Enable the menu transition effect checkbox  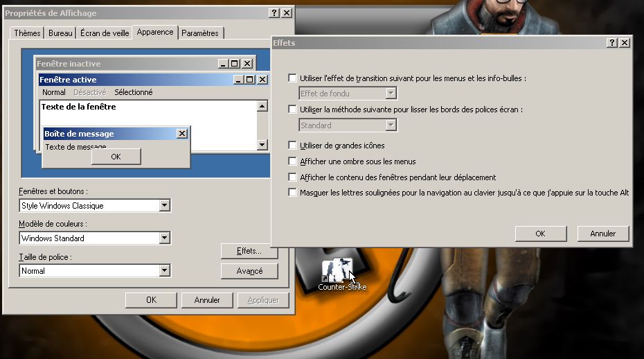tap(293, 78)
